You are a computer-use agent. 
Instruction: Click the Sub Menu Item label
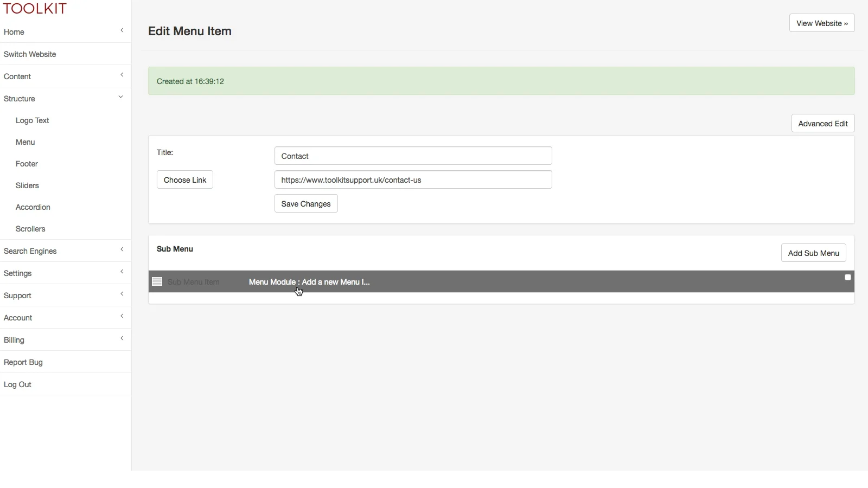click(x=194, y=282)
